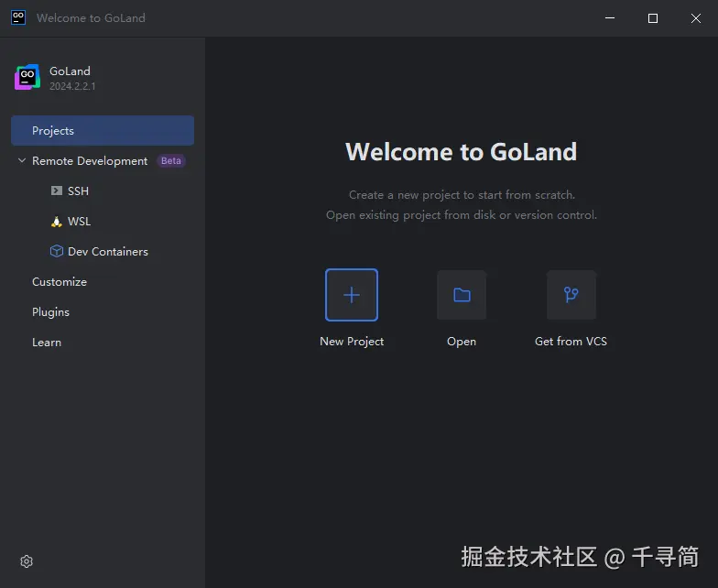Screen dimensions: 718x588
Task: Select the SSH text entry
Action: (79, 191)
